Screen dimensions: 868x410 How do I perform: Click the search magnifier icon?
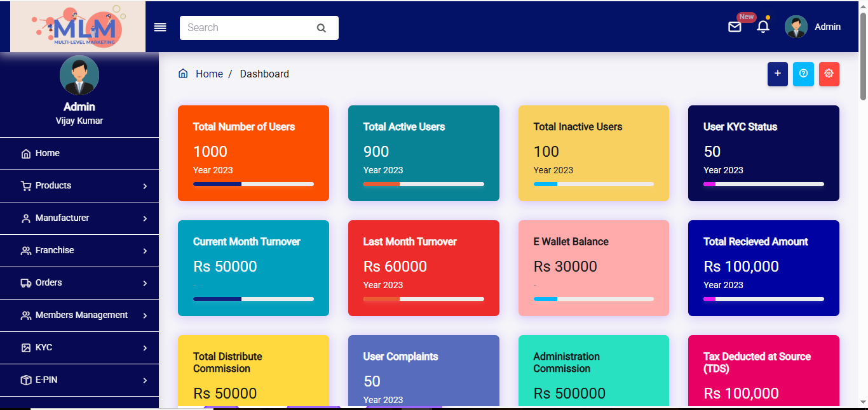tap(321, 28)
